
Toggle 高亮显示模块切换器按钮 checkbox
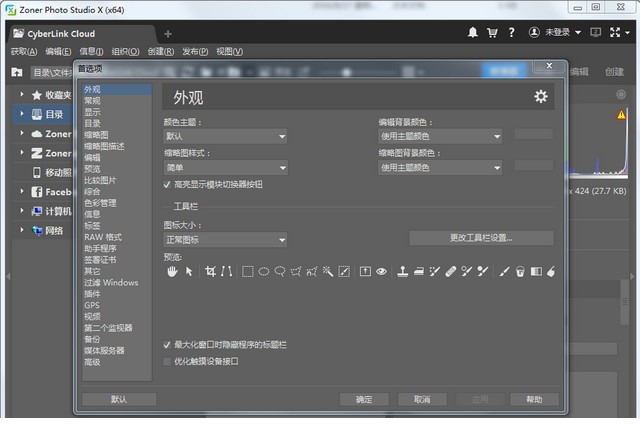pyautogui.click(x=167, y=185)
